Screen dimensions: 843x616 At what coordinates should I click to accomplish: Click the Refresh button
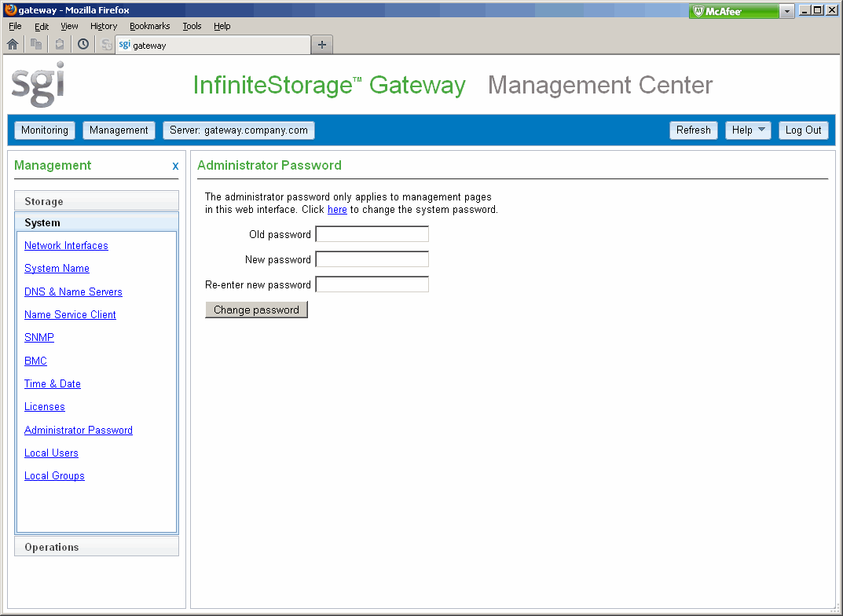(693, 130)
